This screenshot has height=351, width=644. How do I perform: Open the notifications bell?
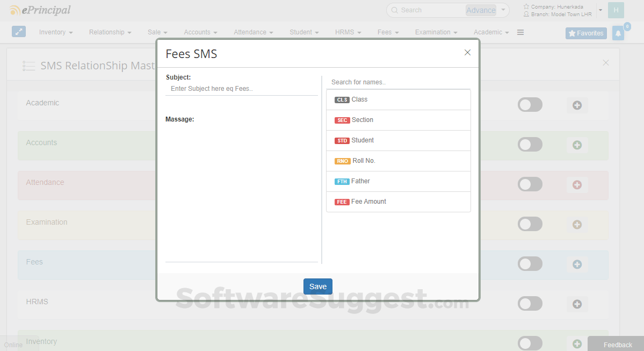[x=618, y=33]
